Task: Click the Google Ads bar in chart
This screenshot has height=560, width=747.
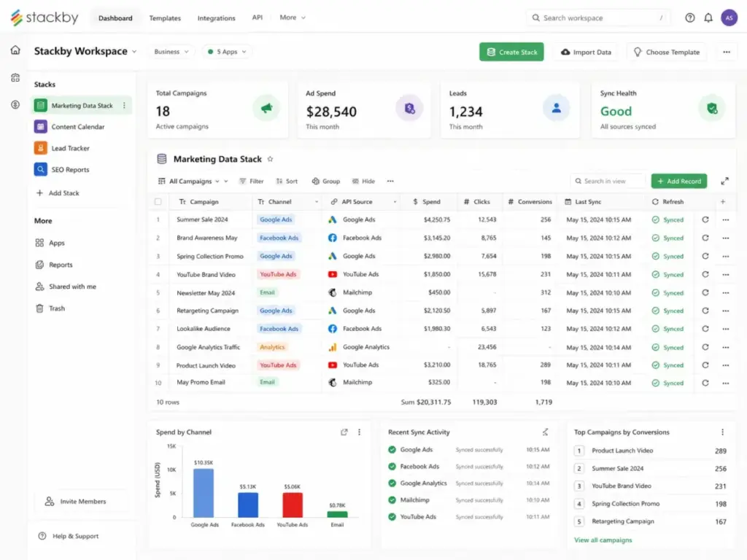Action: 204,493
